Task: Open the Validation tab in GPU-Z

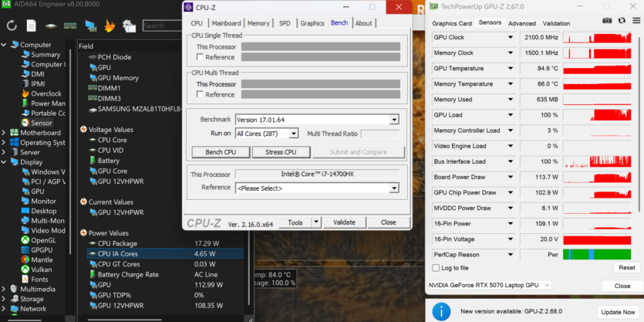Action: pyautogui.click(x=556, y=23)
